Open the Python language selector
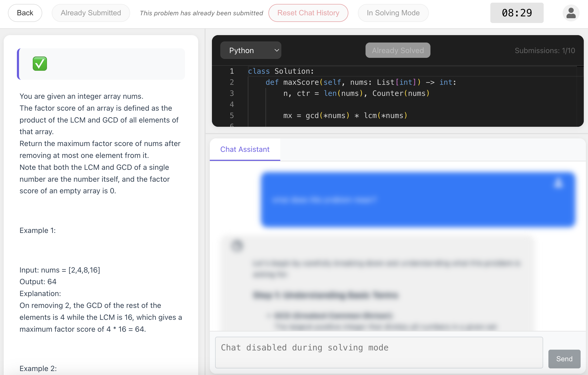 [250, 50]
